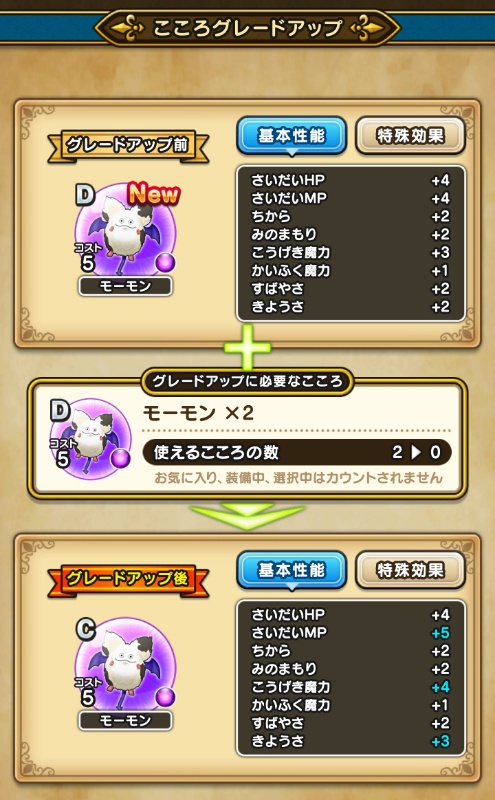Screen dimensions: 495x800
Task: Tap the purple orb on pre-upgrade heart
Action: pyautogui.click(x=165, y=262)
